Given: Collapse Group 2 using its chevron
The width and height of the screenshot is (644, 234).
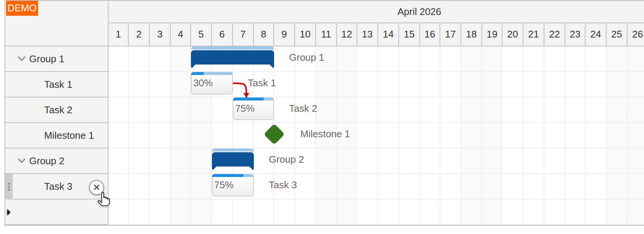Looking at the screenshot, I should [x=21, y=160].
